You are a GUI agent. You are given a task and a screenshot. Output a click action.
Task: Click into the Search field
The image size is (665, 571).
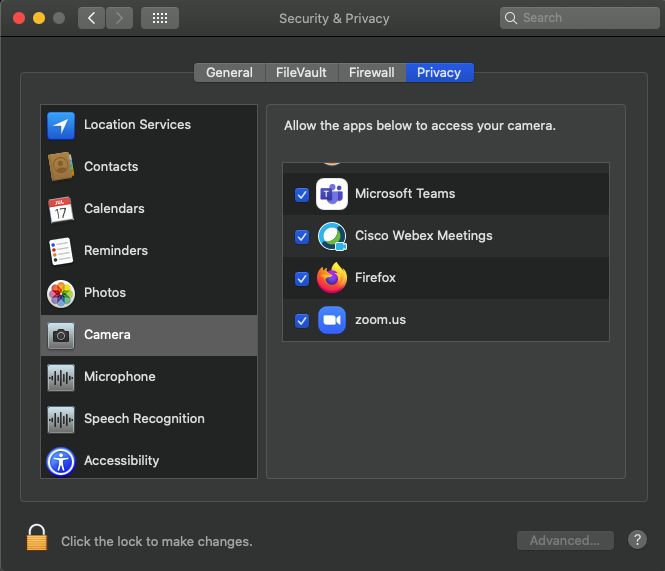pyautogui.click(x=579, y=18)
